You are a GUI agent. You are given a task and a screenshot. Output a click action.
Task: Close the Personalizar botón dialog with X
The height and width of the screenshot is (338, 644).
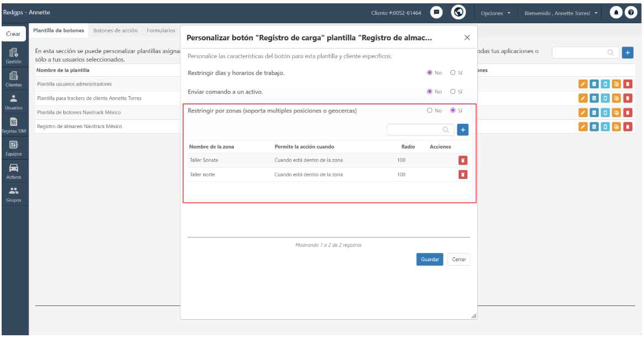pos(467,38)
